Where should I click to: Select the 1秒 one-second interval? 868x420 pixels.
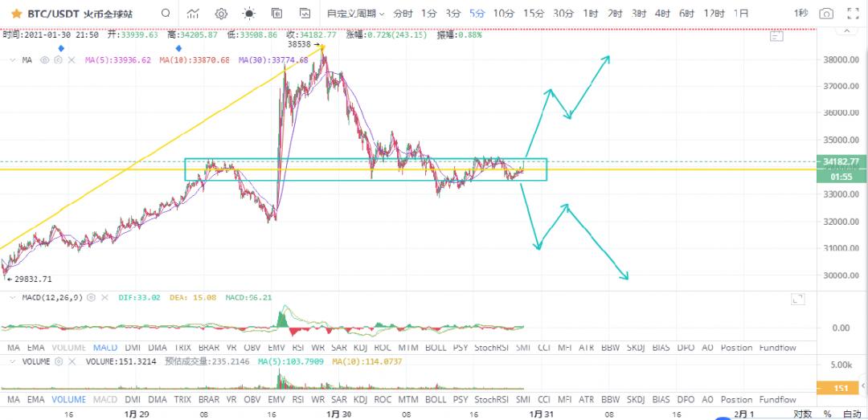click(801, 14)
